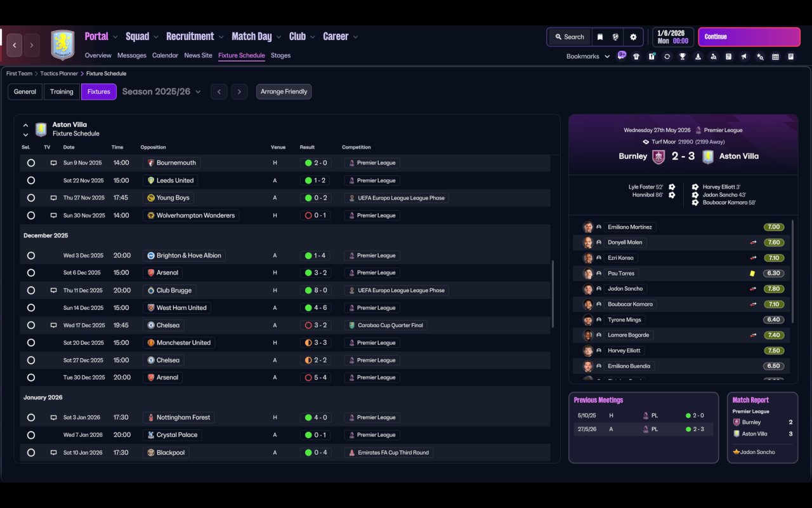Open the shirt icon shortcut in bookmarks bar
Screen dimensions: 812x508
636,57
